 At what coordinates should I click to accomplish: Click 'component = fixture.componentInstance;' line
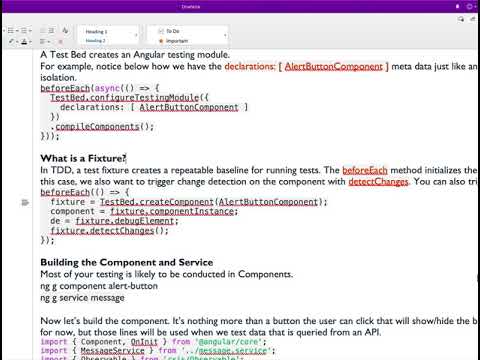(144, 211)
